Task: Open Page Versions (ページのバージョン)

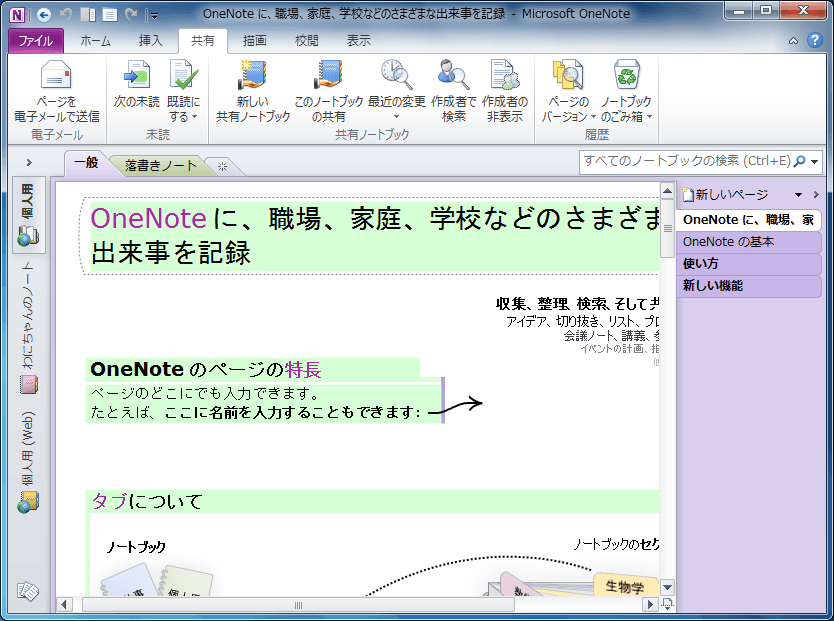Action: pos(568,91)
